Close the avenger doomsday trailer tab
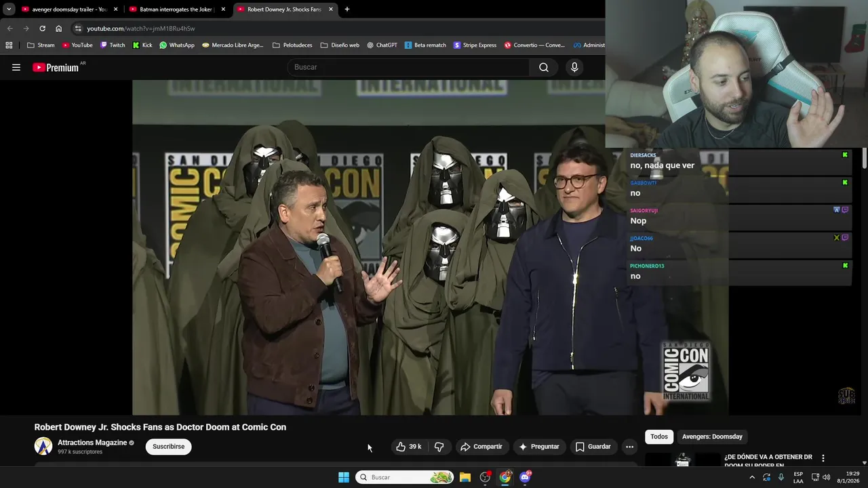 point(115,9)
